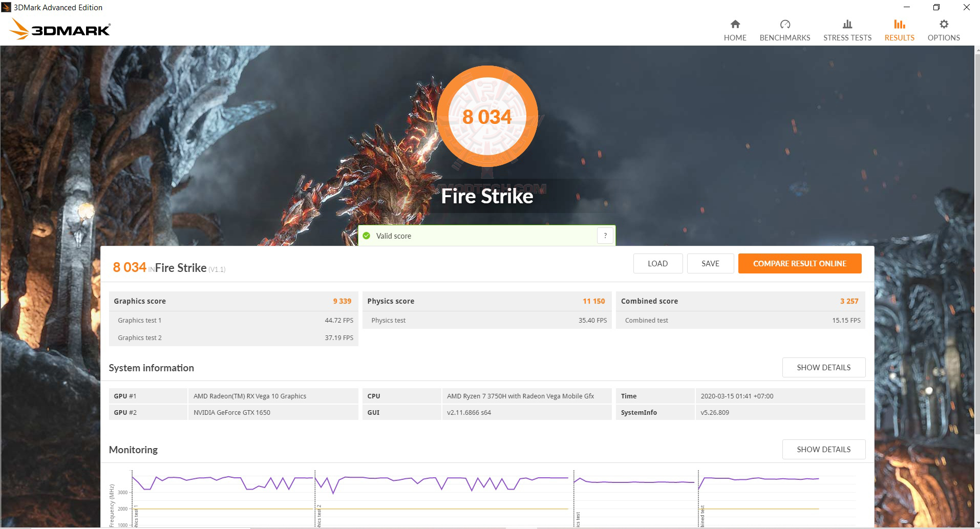Screen dimensions: 980x529
Task: Click the LOAD button
Action: [x=657, y=263]
